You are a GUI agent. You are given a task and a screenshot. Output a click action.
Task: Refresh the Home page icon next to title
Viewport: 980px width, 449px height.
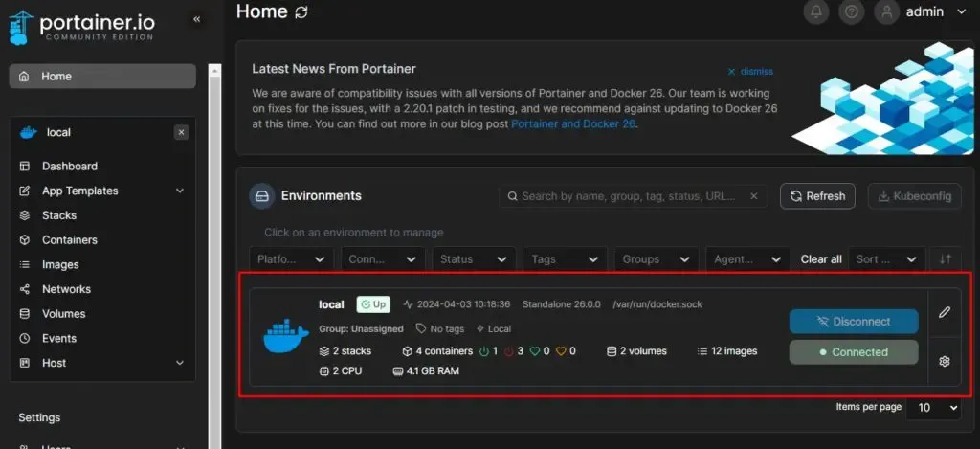click(x=301, y=11)
